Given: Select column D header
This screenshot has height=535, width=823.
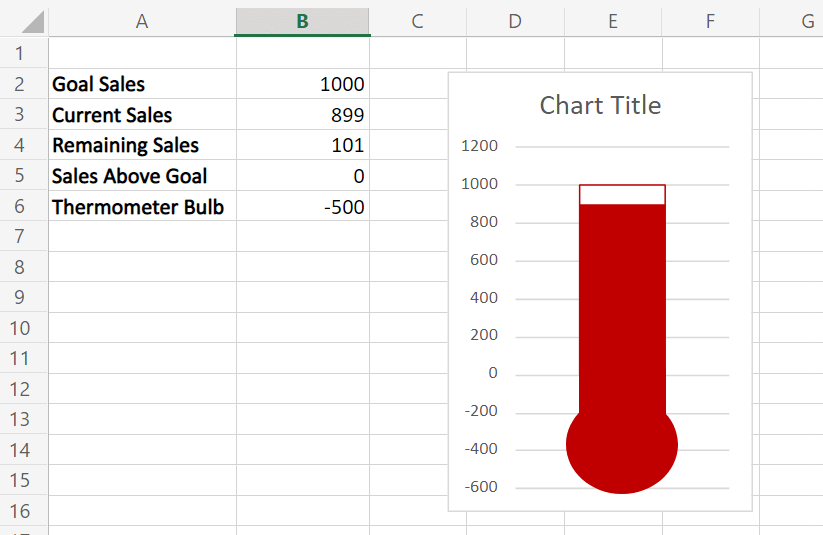Looking at the screenshot, I should click(515, 21).
